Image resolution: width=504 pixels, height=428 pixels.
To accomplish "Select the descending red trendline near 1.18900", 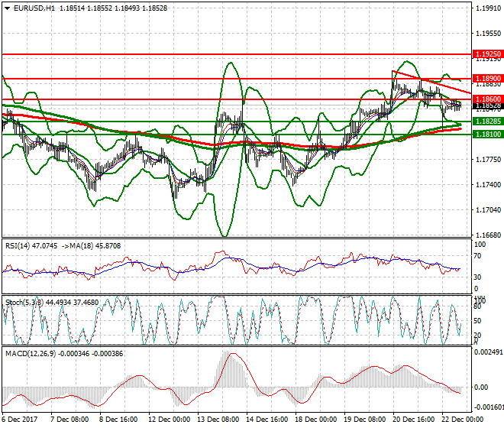I will pos(431,82).
